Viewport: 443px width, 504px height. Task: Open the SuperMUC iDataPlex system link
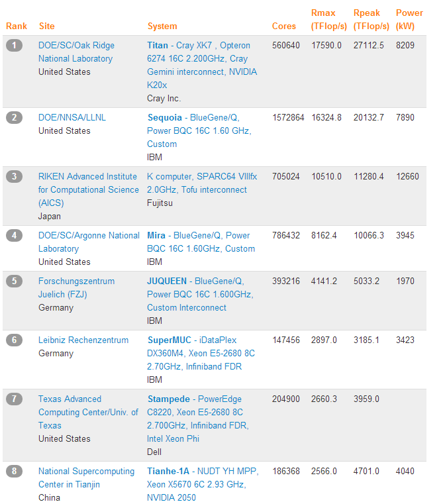tap(201, 353)
